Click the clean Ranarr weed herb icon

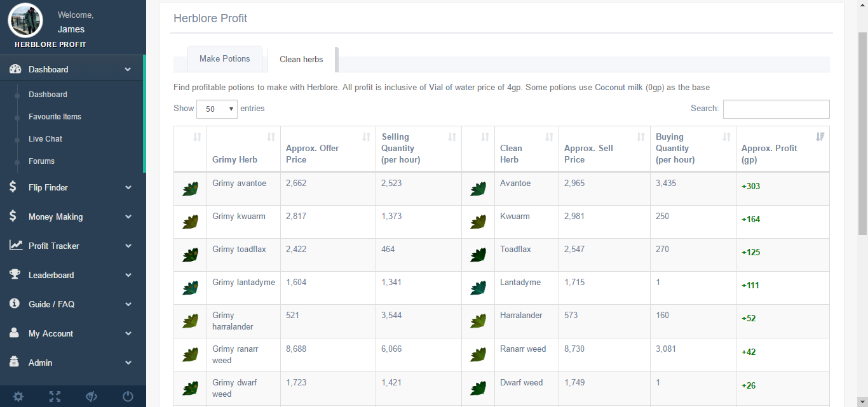coord(478,355)
